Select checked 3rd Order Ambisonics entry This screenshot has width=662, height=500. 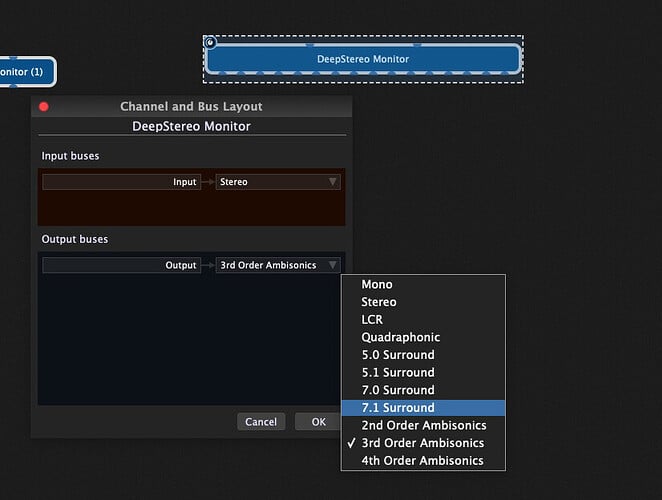pos(423,443)
